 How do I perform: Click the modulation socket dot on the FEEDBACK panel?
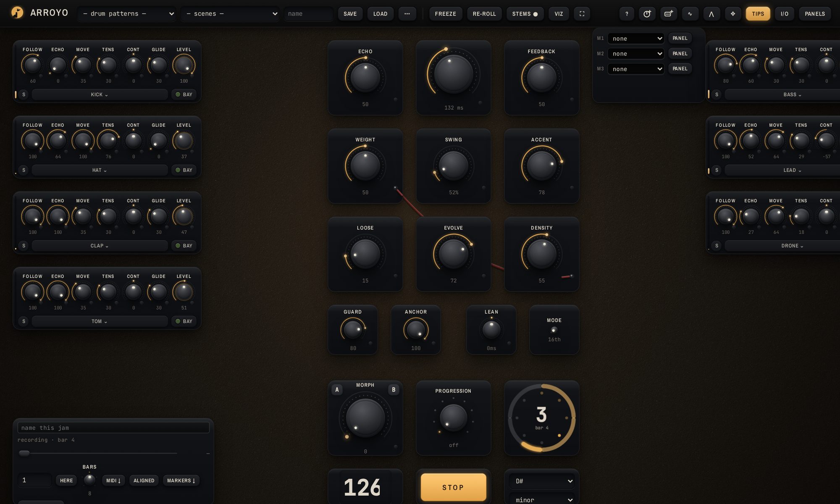572,100
